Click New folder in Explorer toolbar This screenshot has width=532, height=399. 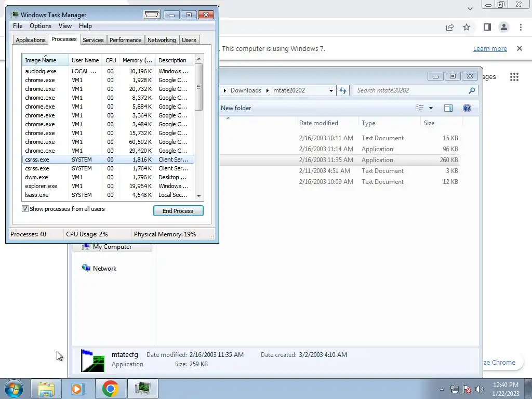pyautogui.click(x=236, y=108)
